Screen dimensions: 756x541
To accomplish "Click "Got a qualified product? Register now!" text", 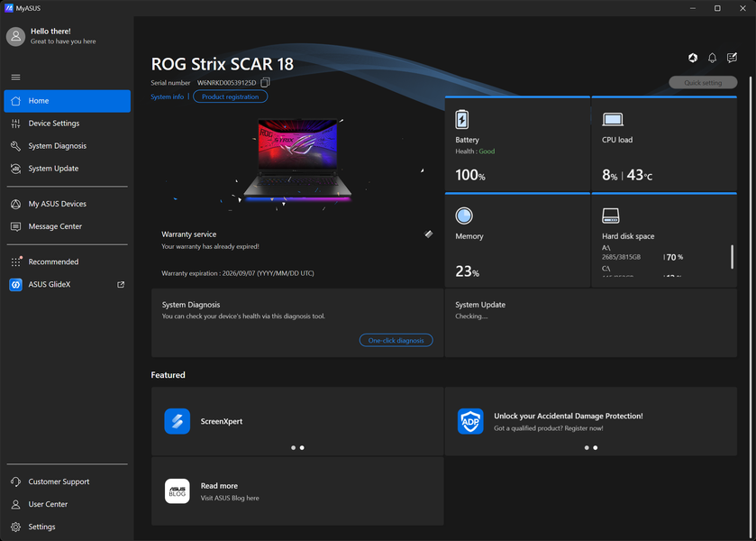I will pyautogui.click(x=548, y=428).
